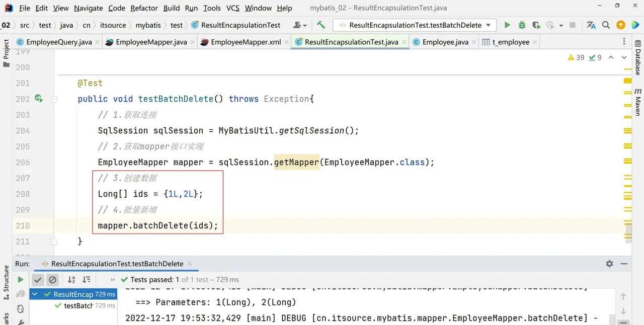The width and height of the screenshot is (644, 325).
Task: Select testBatch result in the test tree
Action: click(x=78, y=305)
